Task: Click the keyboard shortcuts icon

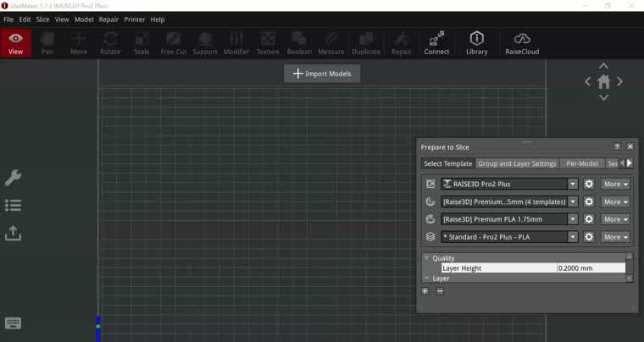Action: [x=14, y=323]
